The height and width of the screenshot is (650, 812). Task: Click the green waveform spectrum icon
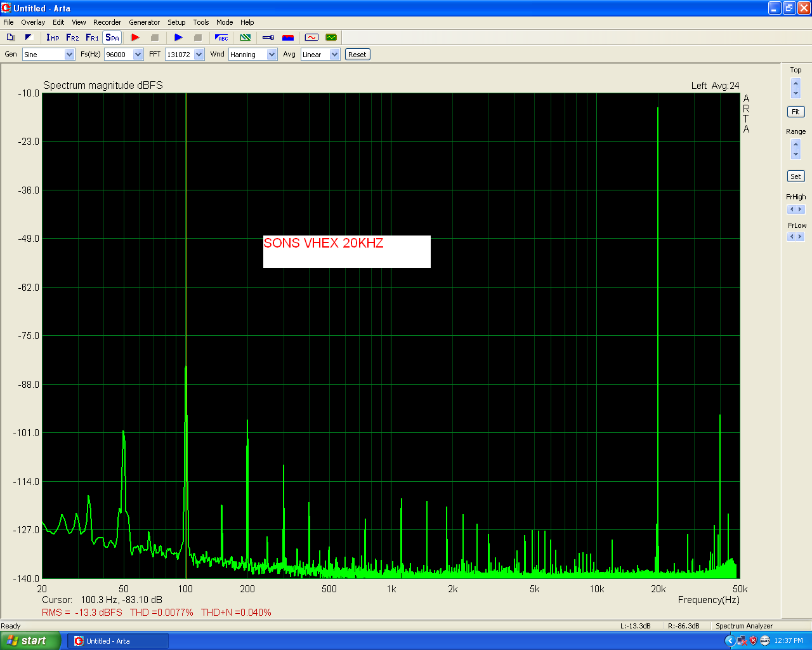pyautogui.click(x=331, y=37)
